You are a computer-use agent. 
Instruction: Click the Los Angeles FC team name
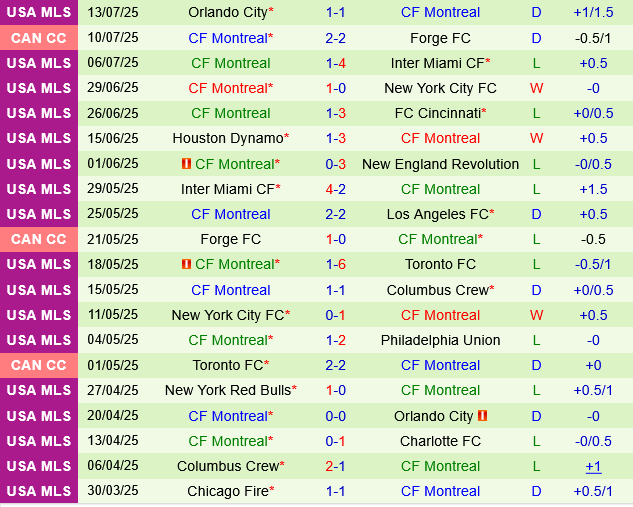pyautogui.click(x=437, y=214)
